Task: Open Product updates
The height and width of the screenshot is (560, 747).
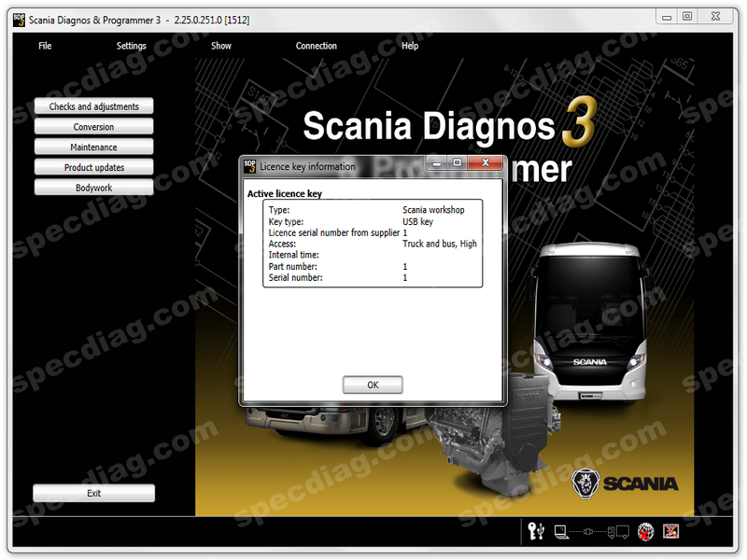Action: (93, 168)
